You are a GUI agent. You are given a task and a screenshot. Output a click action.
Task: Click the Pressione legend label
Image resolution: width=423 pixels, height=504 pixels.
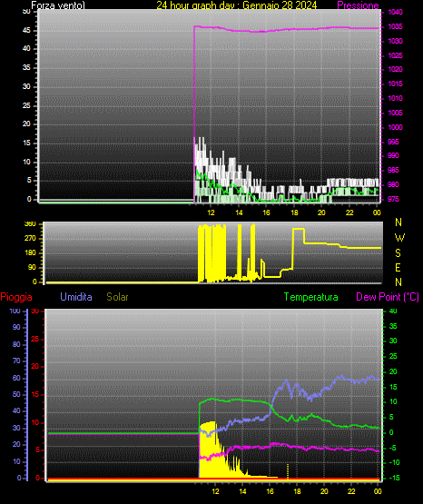click(358, 5)
